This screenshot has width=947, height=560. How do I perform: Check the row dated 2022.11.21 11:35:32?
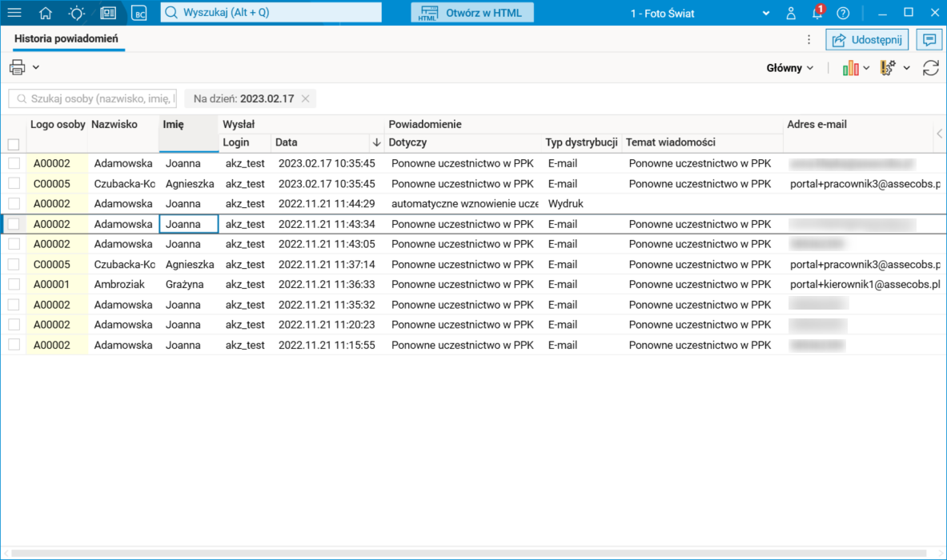14,305
